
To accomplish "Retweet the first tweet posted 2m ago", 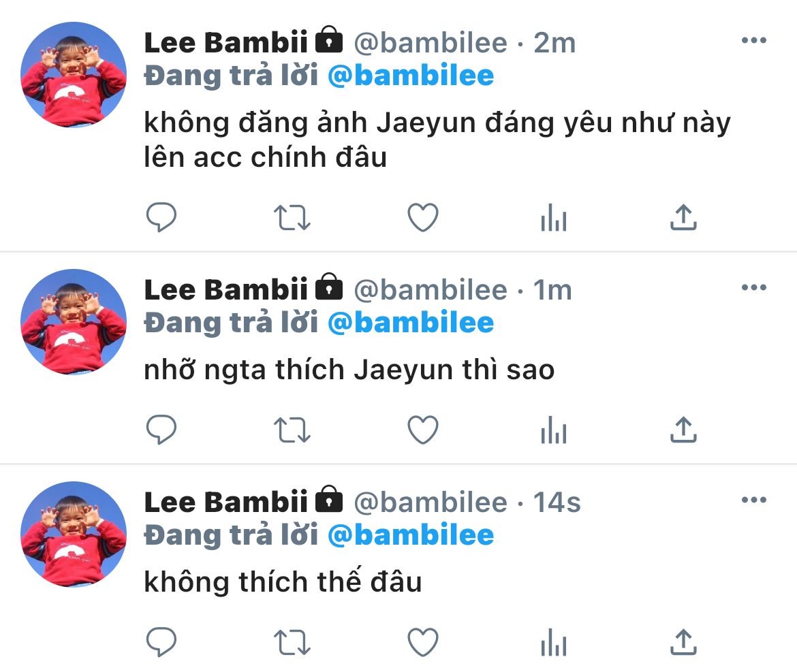I will click(x=292, y=217).
